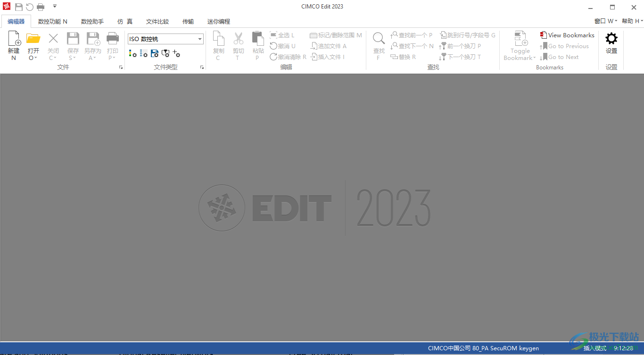
Task: Click the quick access save icon in title bar
Action: click(19, 7)
